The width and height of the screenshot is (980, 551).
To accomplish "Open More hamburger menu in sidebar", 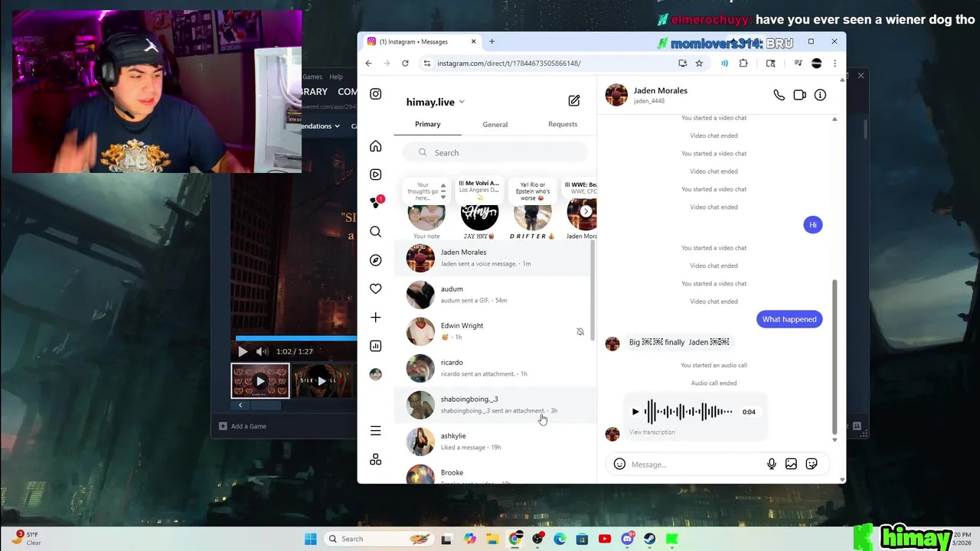I will 375,432.
